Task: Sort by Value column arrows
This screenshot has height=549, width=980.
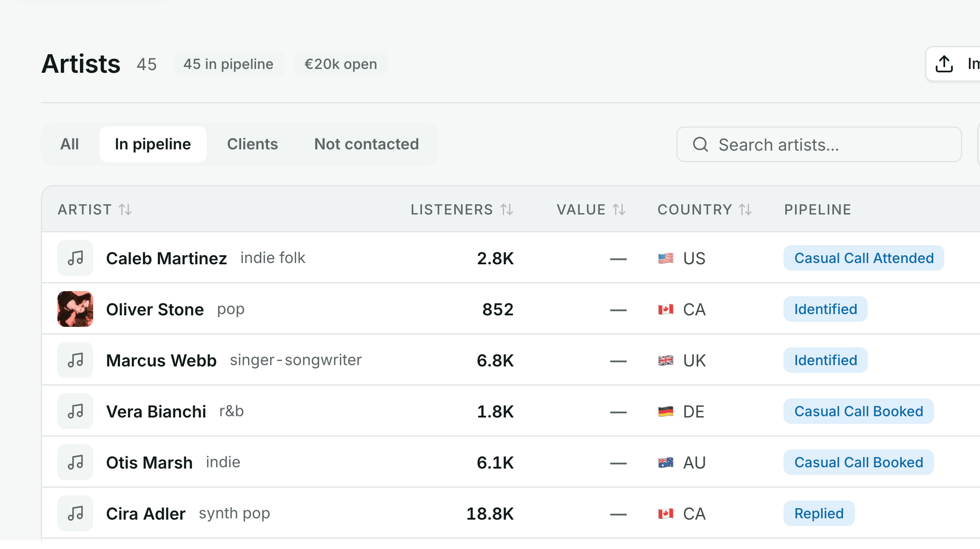Action: pos(619,209)
